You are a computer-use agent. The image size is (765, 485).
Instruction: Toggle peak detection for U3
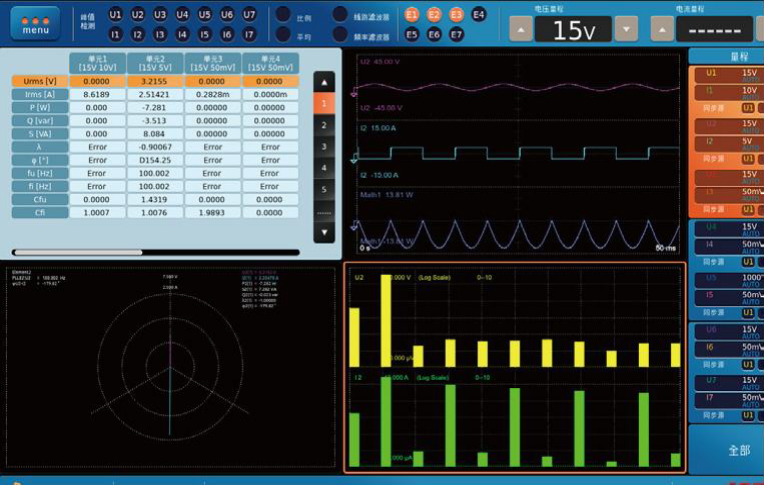(160, 15)
